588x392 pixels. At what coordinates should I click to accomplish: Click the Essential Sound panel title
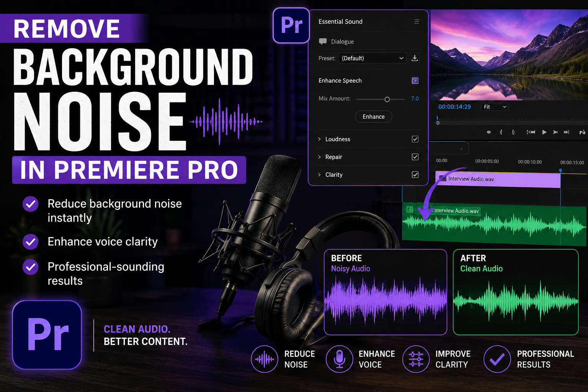(x=340, y=22)
